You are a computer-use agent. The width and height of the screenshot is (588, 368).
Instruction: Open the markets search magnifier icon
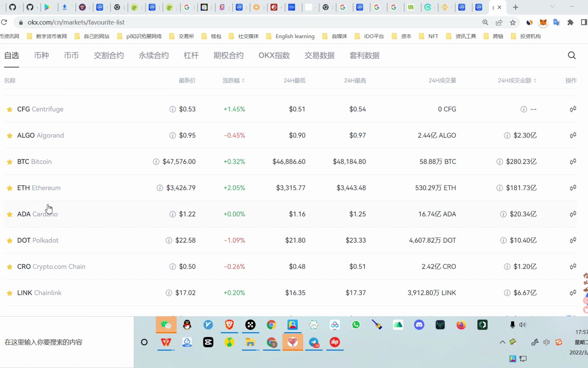click(x=572, y=55)
